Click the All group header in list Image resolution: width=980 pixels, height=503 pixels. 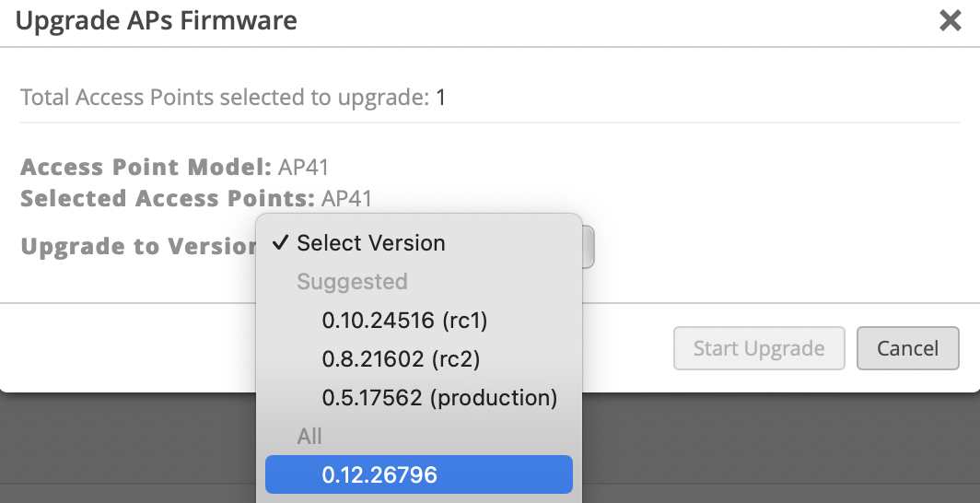pos(309,437)
